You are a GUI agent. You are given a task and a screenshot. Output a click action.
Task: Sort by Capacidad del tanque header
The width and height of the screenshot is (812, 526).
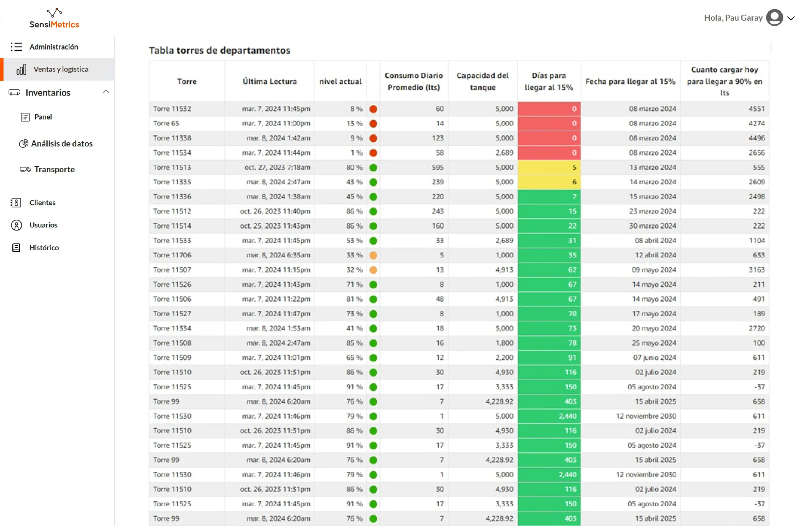pyautogui.click(x=482, y=81)
